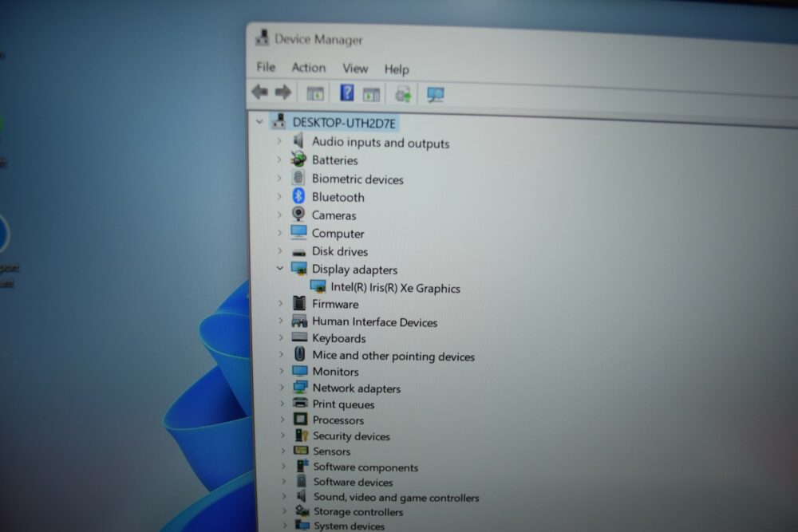Click the Intel Iris Xe Graphics device icon
The image size is (798, 532).
click(318, 286)
